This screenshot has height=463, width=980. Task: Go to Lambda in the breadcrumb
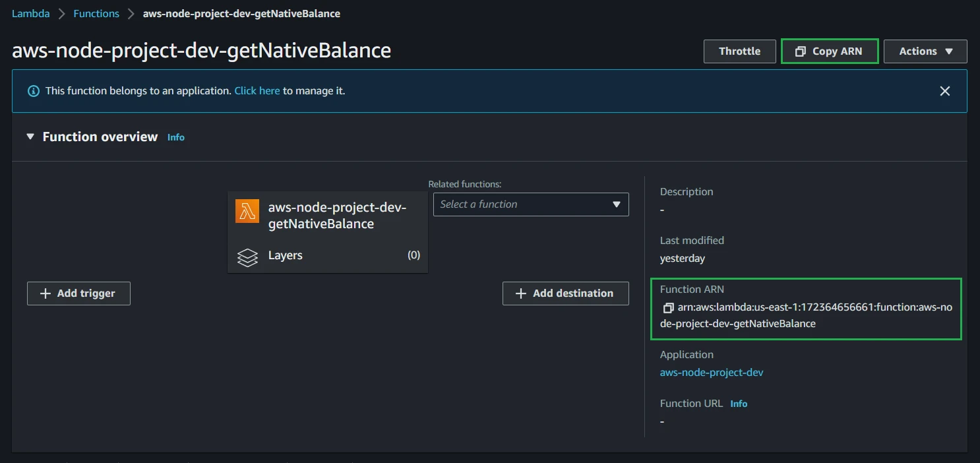[x=31, y=13]
